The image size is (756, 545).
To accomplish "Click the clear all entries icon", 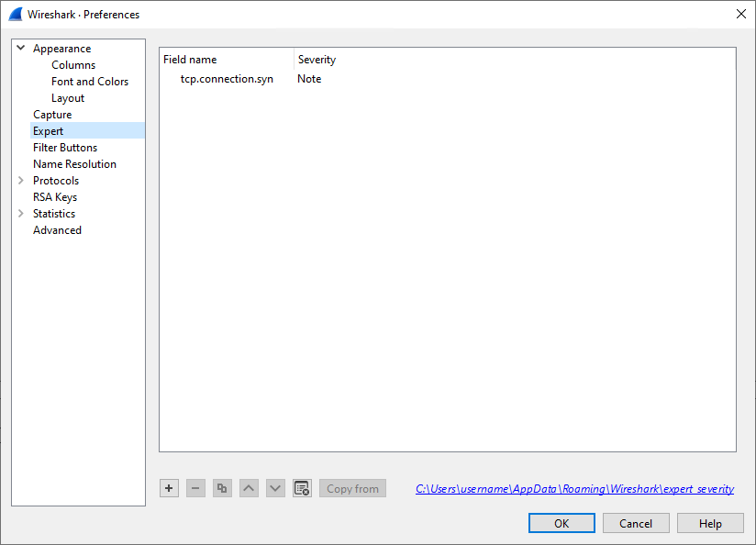I will coord(302,488).
